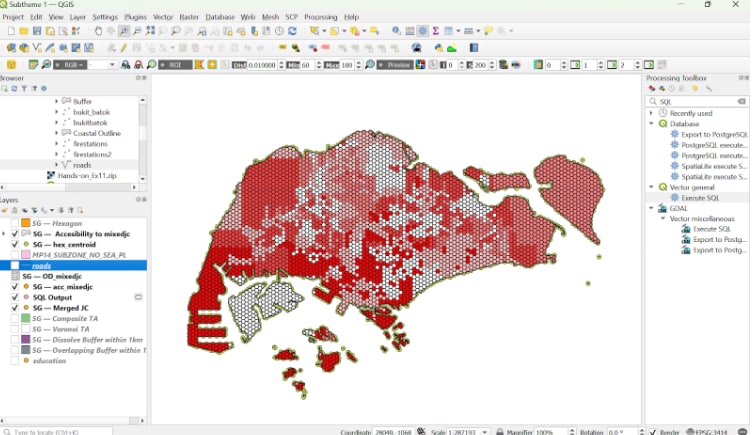Viewport: 755px width, 435px height.
Task: Click the New Project icon
Action: (x=11, y=31)
